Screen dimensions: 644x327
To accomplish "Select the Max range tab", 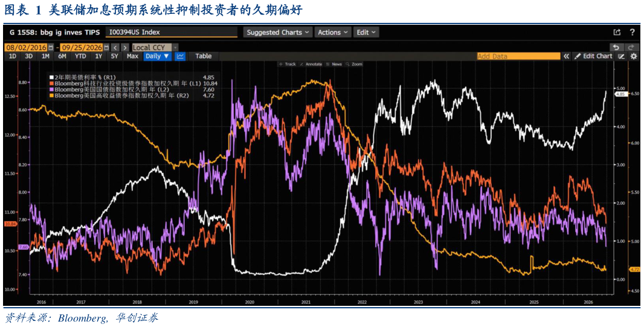I will tap(132, 56).
